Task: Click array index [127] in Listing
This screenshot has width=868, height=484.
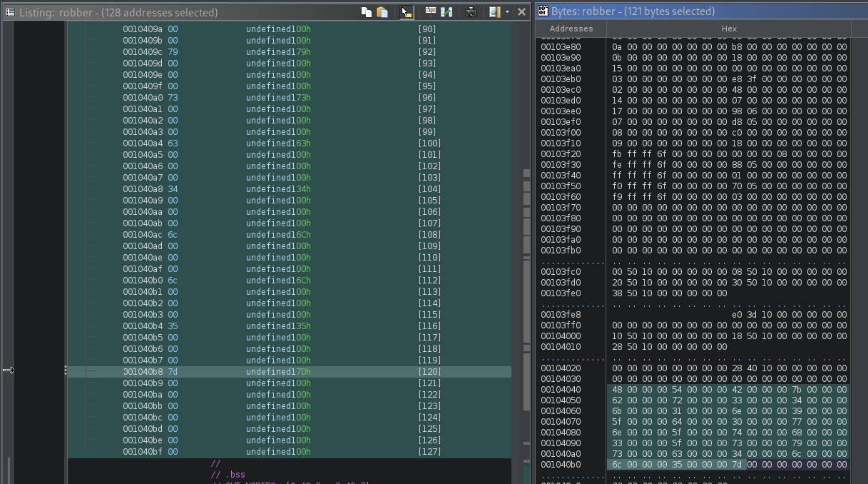Action: pos(429,452)
